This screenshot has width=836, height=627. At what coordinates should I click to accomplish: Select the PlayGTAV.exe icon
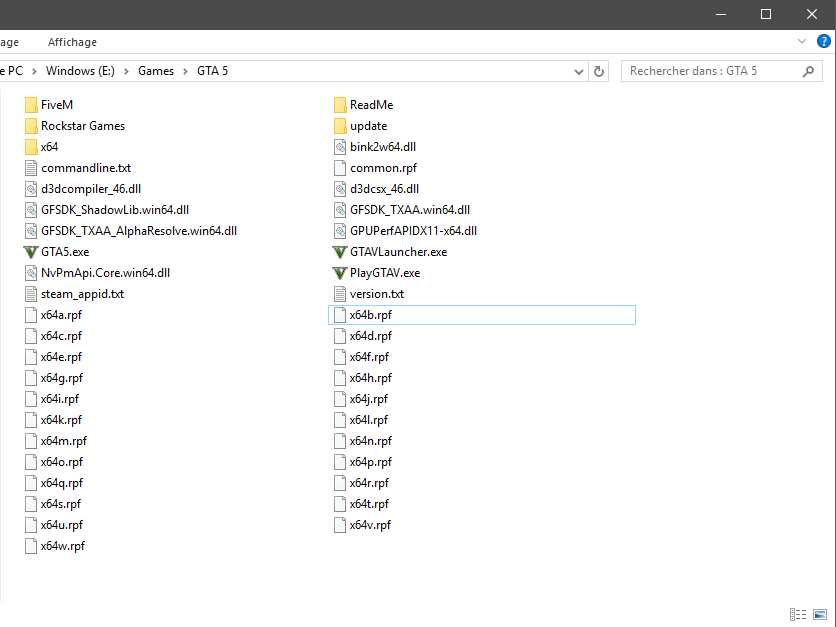tap(340, 273)
